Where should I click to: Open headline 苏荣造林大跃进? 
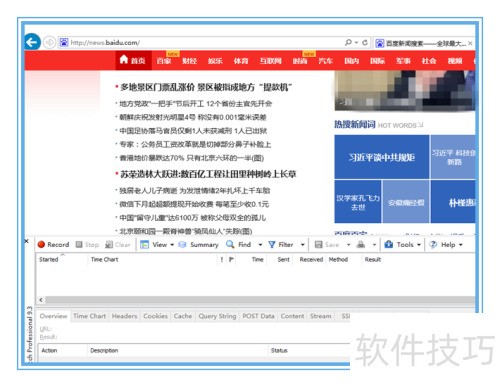[x=208, y=174]
